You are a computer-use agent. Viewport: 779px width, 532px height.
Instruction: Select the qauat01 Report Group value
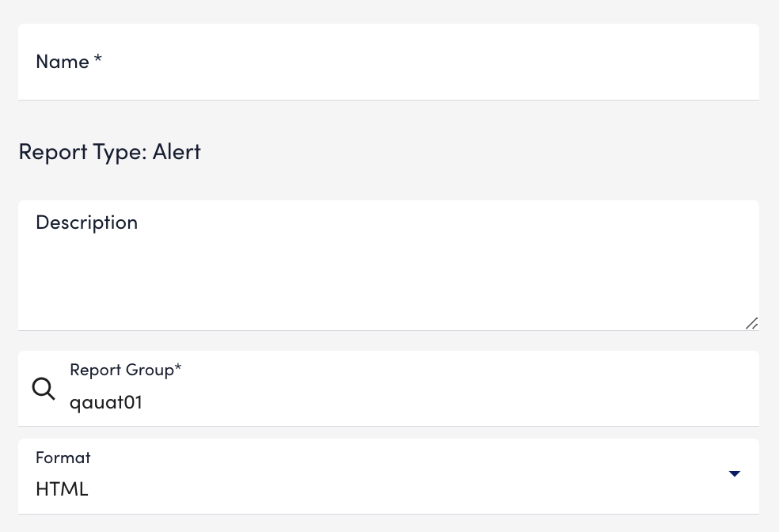tap(106, 402)
